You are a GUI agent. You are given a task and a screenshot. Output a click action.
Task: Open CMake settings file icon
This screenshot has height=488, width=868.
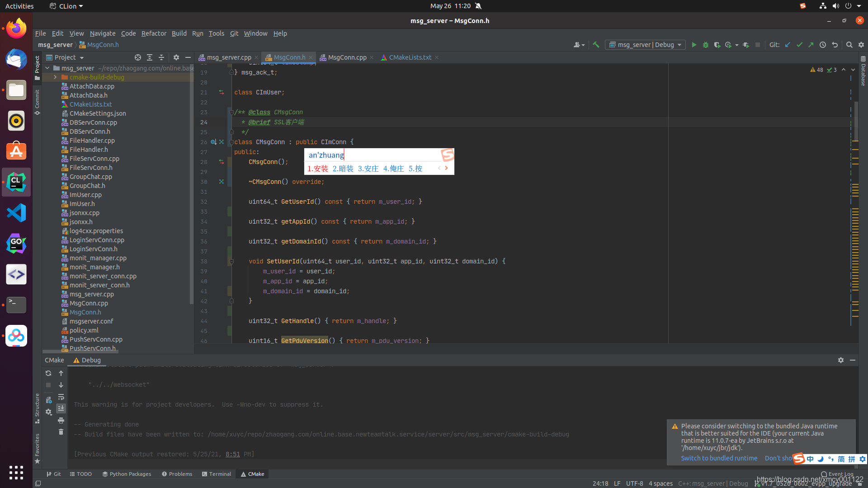48,400
